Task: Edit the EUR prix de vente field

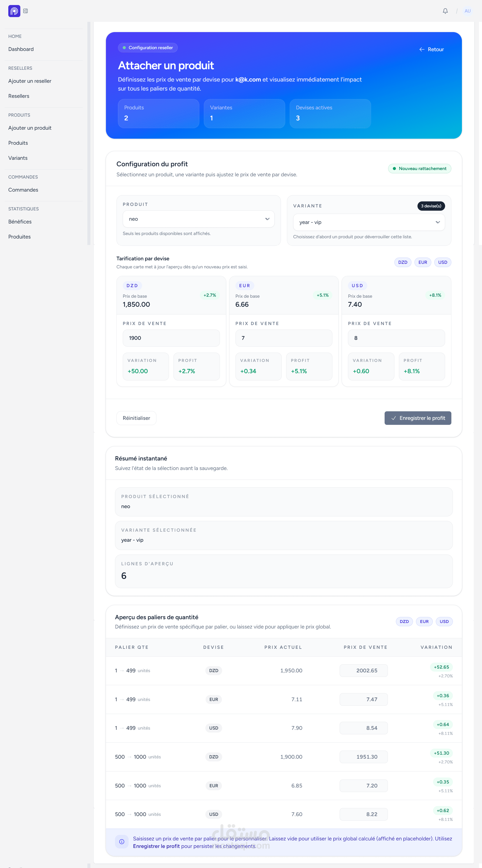Action: point(284,338)
